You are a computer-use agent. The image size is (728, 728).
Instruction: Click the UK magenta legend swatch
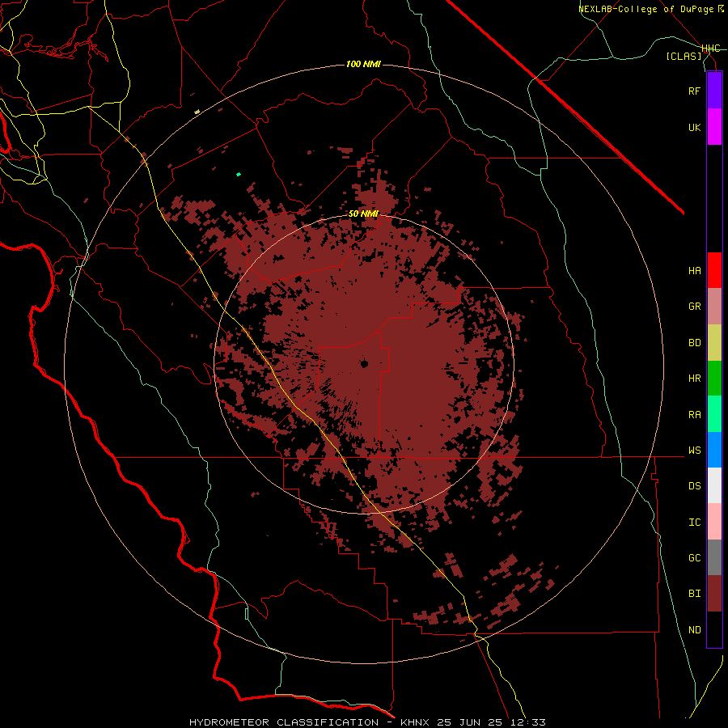(714, 127)
